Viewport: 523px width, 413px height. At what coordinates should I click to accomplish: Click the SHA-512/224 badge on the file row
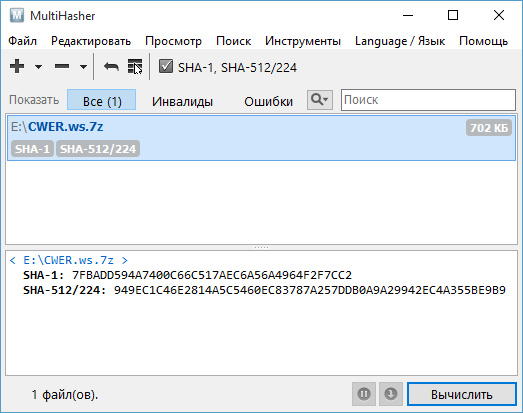[98, 149]
